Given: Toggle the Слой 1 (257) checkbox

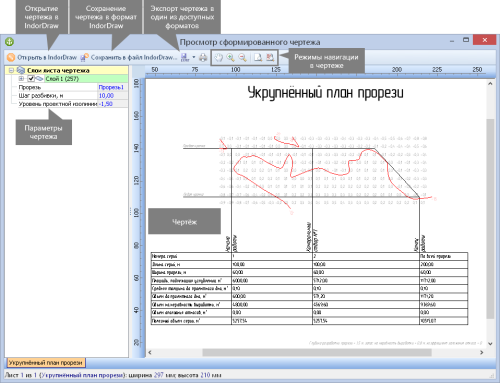Looking at the screenshot, I should tap(31, 79).
